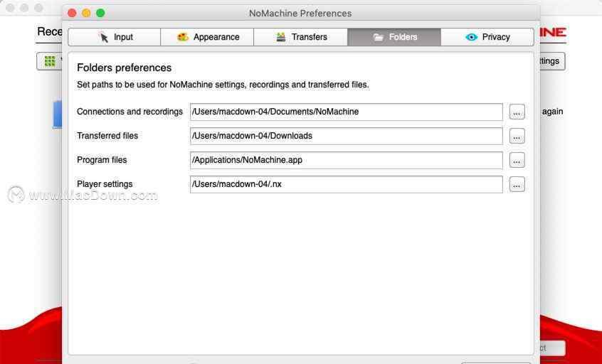Browse for Transferred files folder

click(517, 136)
